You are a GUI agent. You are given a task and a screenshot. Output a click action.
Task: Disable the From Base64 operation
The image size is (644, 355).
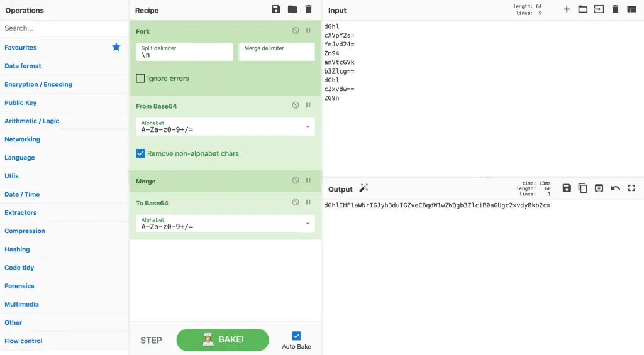point(296,105)
